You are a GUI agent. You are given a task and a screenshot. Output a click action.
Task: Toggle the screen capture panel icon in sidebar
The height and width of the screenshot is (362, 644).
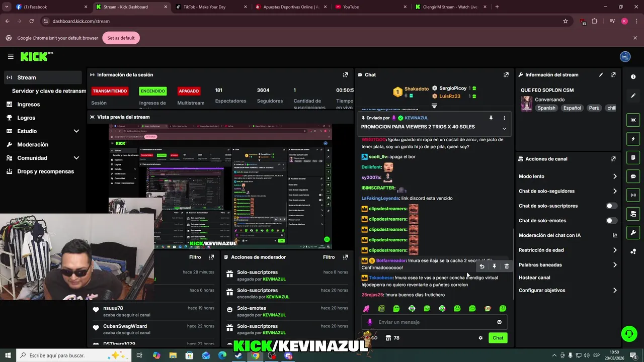[633, 120]
